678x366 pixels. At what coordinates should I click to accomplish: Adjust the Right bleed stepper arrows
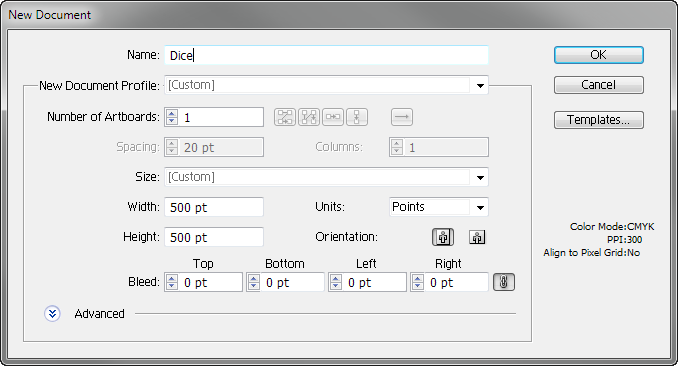tap(418, 283)
